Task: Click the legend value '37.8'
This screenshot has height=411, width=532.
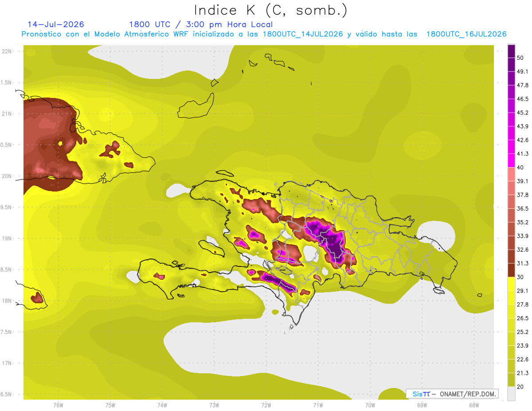Action: pyautogui.click(x=523, y=195)
